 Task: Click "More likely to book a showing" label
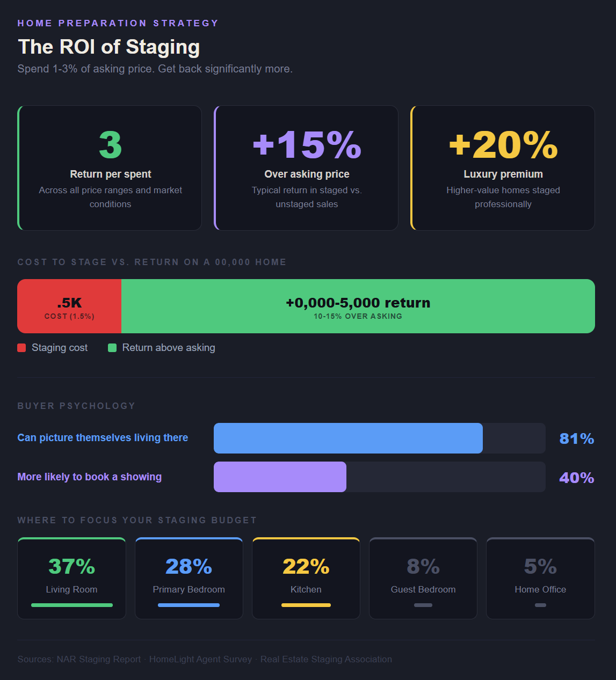89,477
